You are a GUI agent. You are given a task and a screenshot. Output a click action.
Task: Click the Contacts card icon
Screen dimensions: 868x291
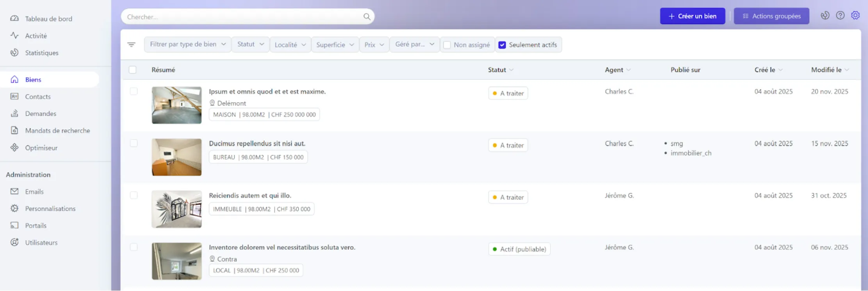tap(14, 96)
